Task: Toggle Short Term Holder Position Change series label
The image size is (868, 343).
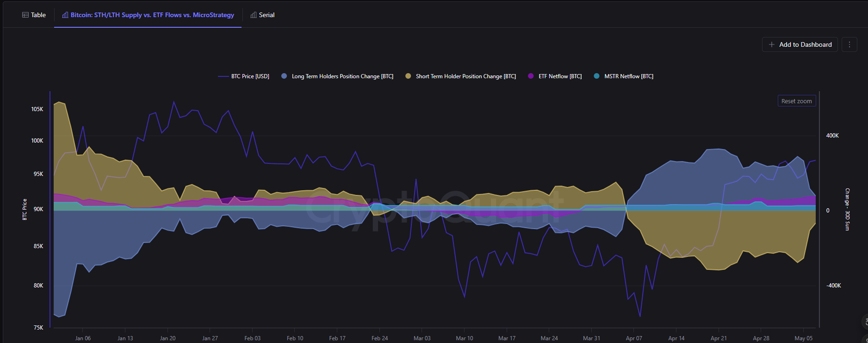Action: coord(465,76)
